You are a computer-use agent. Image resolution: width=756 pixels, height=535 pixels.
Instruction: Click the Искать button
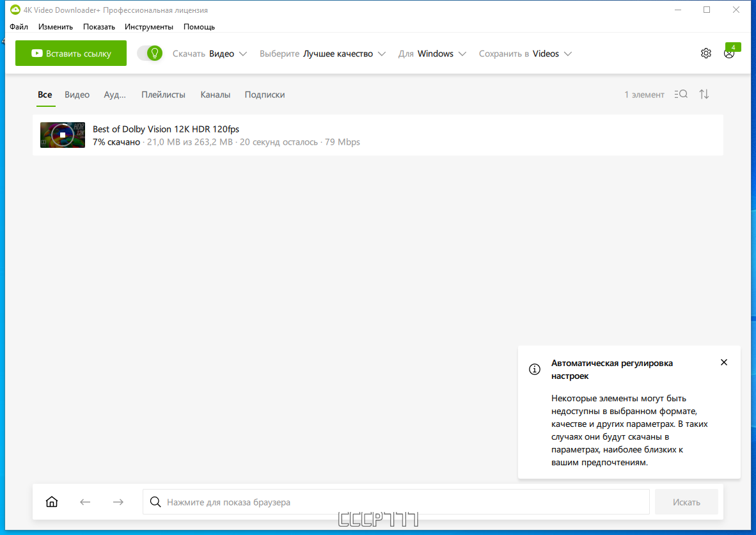(686, 502)
